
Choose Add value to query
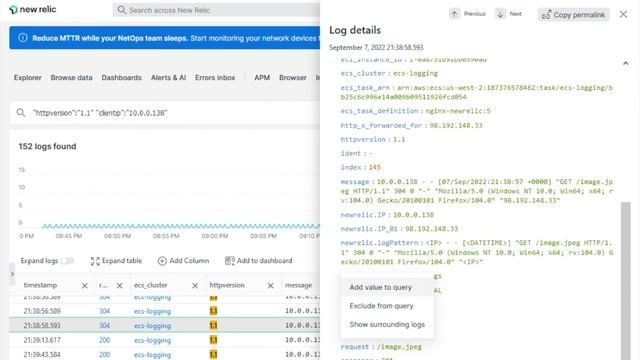pos(387,287)
